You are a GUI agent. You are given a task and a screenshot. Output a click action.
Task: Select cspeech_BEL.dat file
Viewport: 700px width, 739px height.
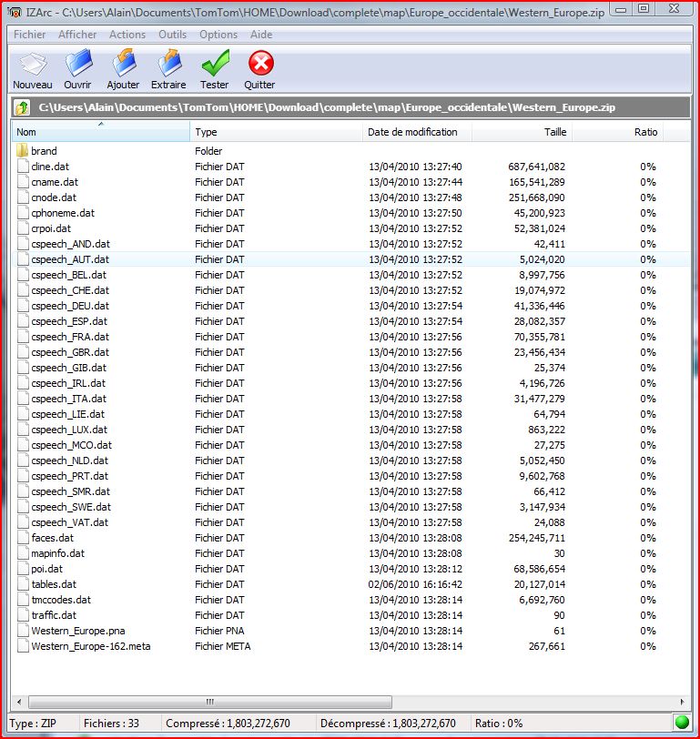tap(69, 275)
